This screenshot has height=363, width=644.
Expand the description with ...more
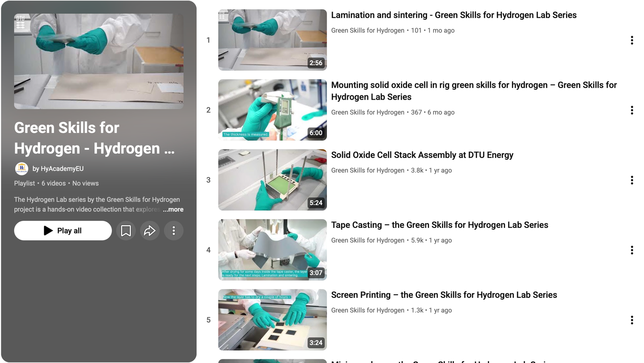tap(173, 209)
